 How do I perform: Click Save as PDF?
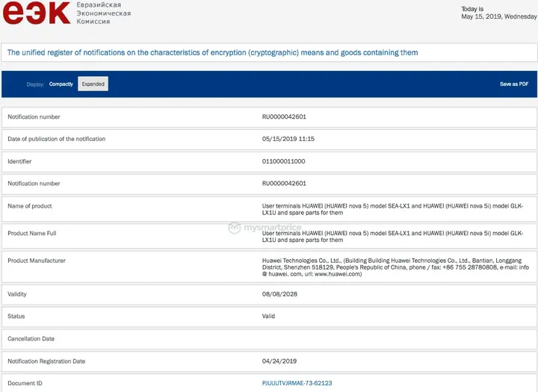[514, 84]
